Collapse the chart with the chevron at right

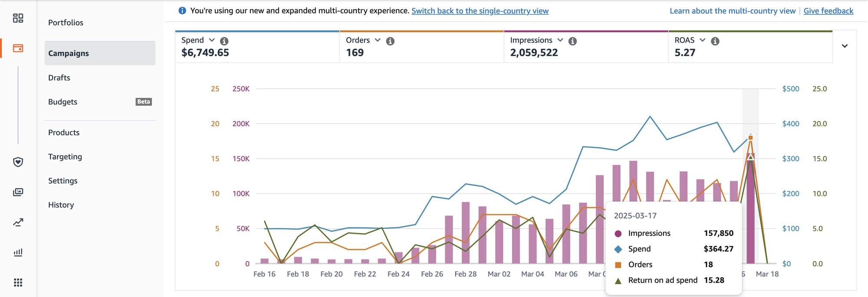tap(845, 46)
